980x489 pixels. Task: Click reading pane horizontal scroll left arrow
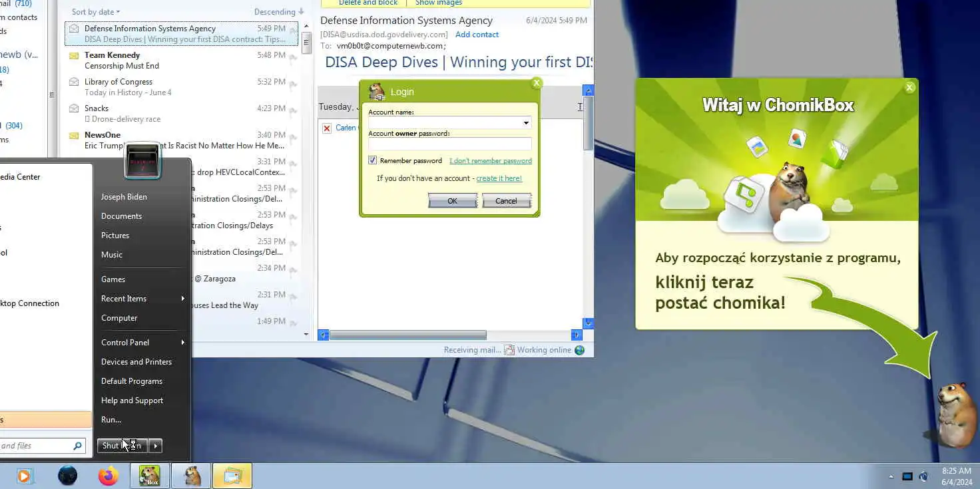point(323,335)
